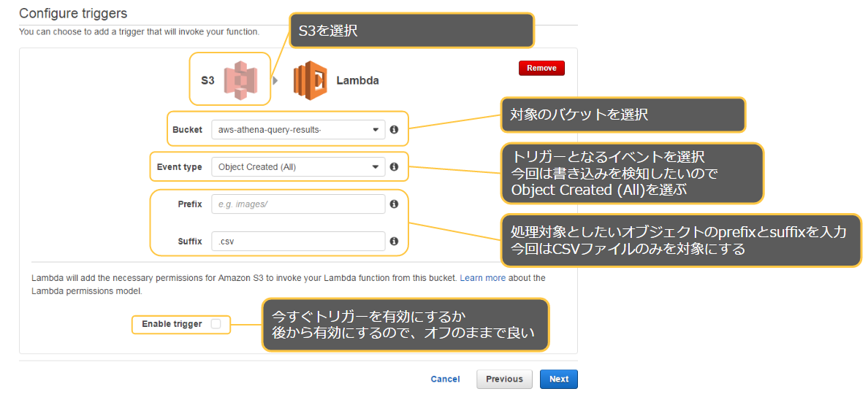This screenshot has width=868, height=397.
Task: Click the Lambda label beside the icon
Action: tap(357, 81)
